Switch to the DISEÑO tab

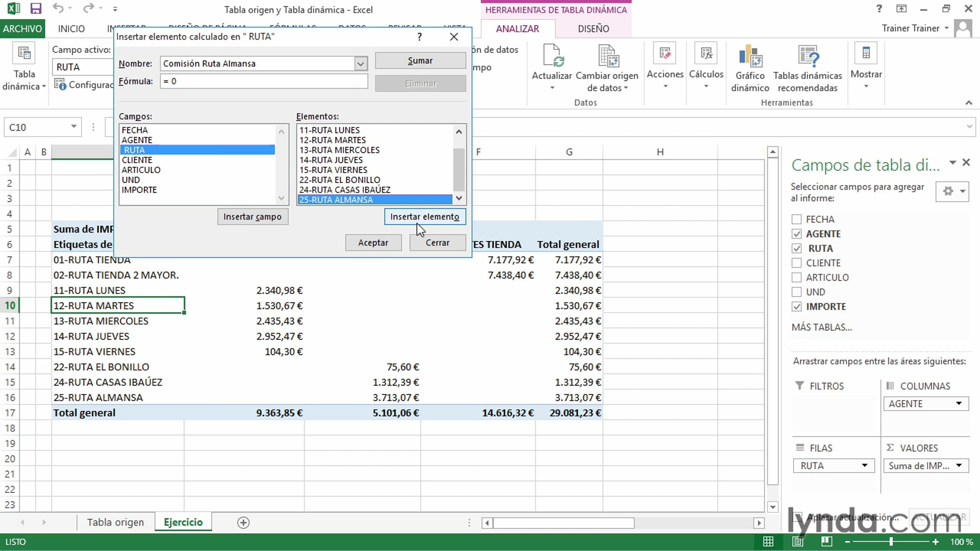(x=593, y=29)
